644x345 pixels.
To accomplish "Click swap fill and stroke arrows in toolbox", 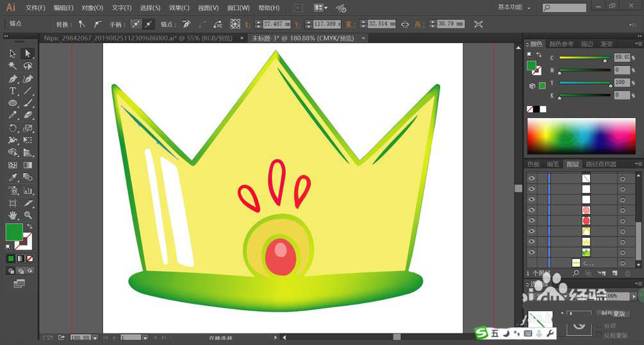I will (29, 226).
